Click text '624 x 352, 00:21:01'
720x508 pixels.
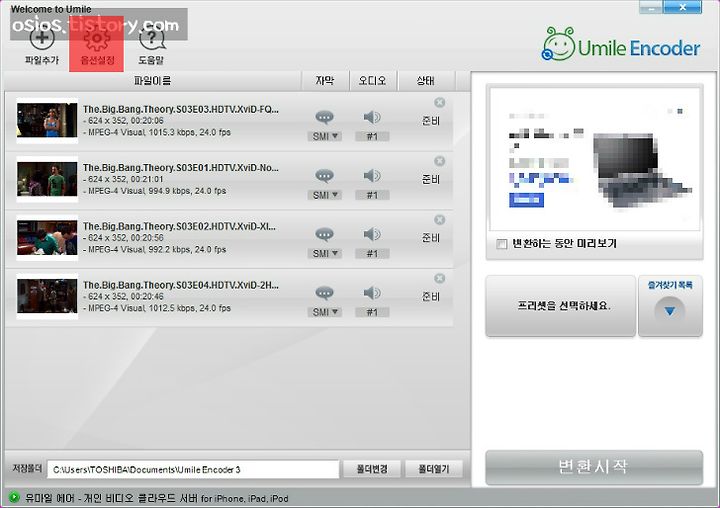coord(126,179)
